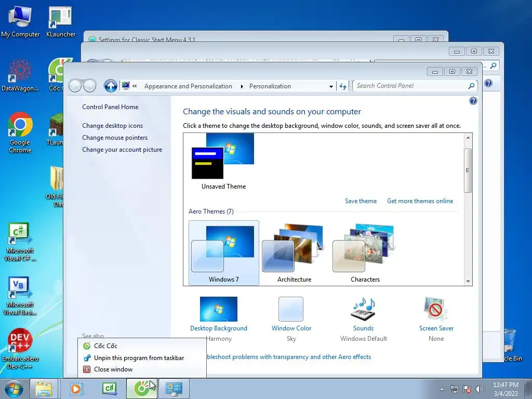Image resolution: width=532 pixels, height=399 pixels.
Task: Focus the Search Control Panel field
Action: click(410, 86)
